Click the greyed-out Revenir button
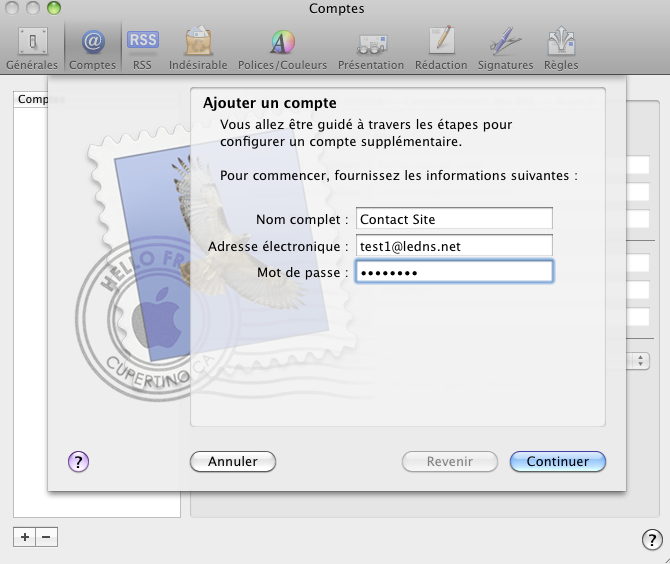The width and height of the screenshot is (670, 564). click(450, 461)
